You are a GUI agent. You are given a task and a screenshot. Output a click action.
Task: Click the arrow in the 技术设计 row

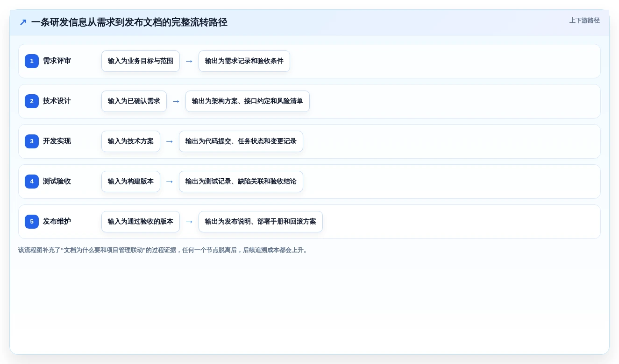(176, 101)
